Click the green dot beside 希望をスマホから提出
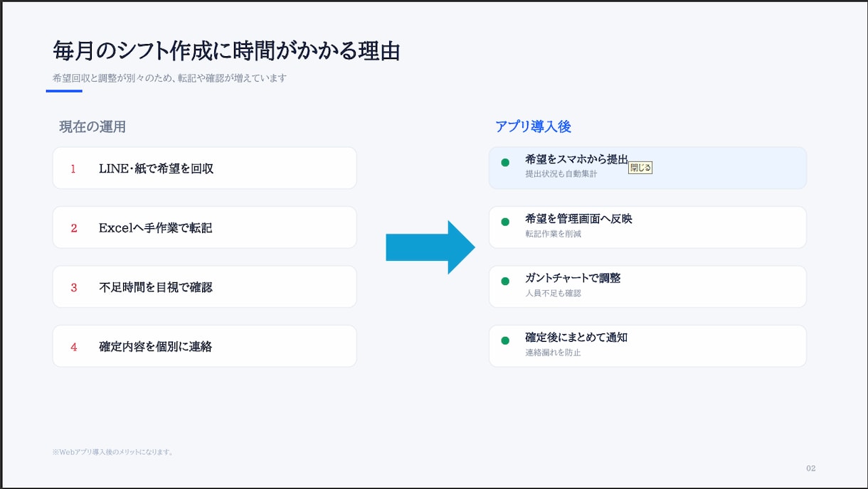This screenshot has width=868, height=489. coord(505,163)
